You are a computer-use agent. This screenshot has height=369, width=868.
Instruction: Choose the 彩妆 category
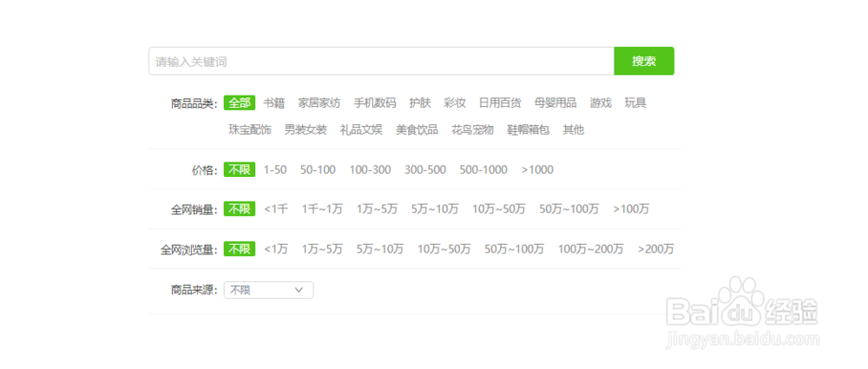(455, 102)
